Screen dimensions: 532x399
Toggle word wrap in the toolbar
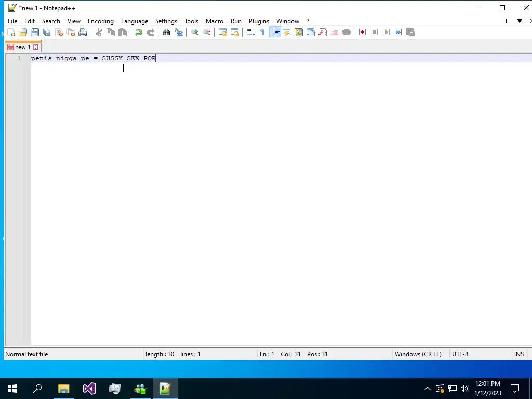250,32
